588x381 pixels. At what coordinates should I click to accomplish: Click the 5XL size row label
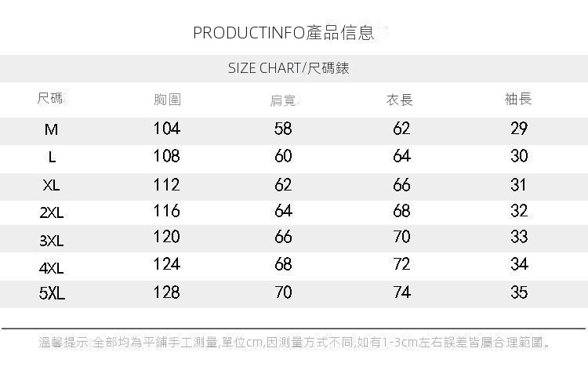click(52, 294)
